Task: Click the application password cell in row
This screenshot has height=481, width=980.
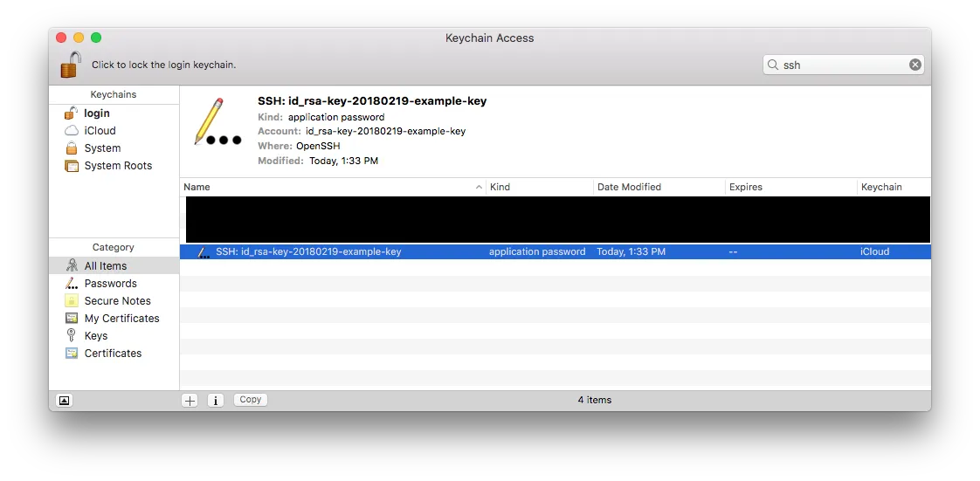Action: tap(537, 251)
